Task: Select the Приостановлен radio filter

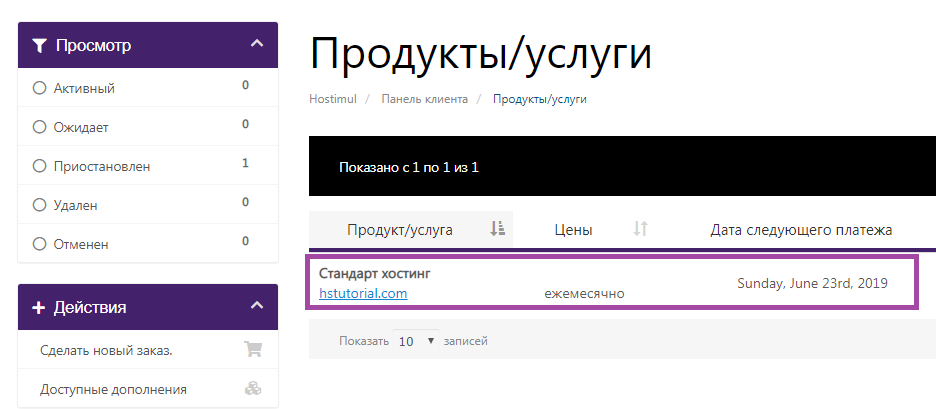Action: click(40, 166)
